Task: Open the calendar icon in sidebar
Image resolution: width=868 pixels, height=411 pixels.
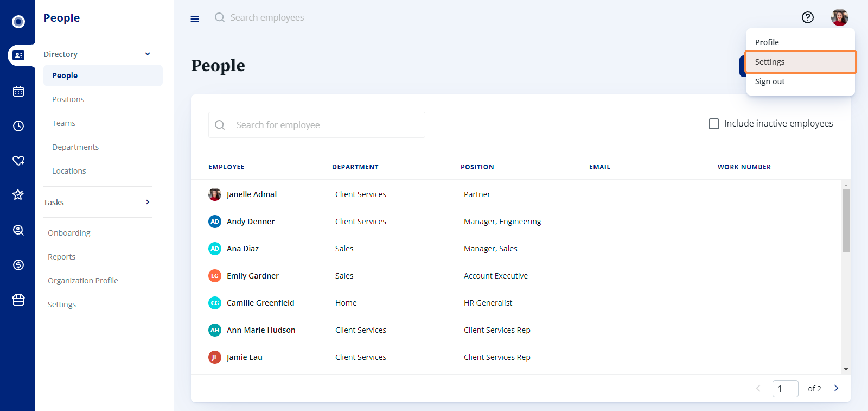Action: pyautogui.click(x=18, y=91)
